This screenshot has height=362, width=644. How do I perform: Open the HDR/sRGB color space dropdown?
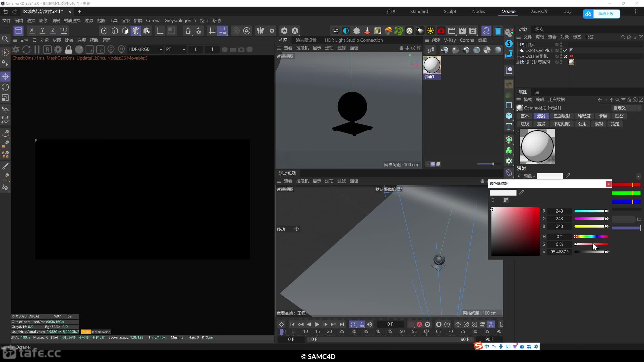click(145, 50)
